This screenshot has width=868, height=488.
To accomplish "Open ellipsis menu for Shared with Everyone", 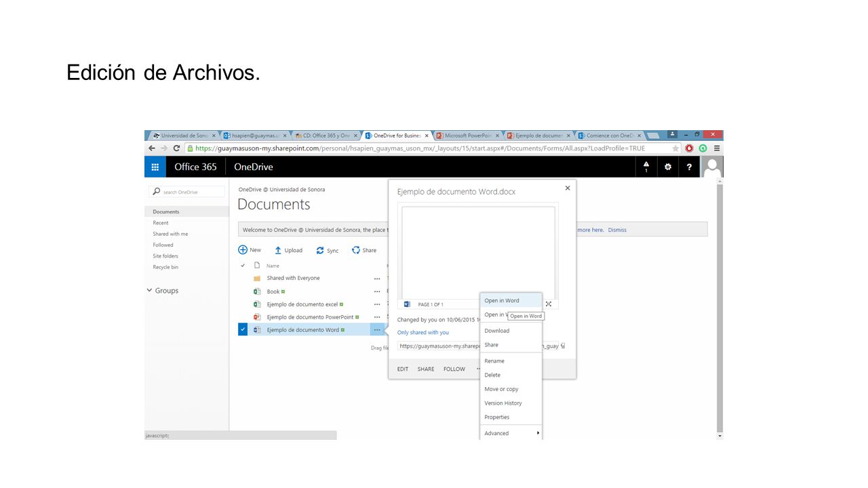I will tap(377, 279).
